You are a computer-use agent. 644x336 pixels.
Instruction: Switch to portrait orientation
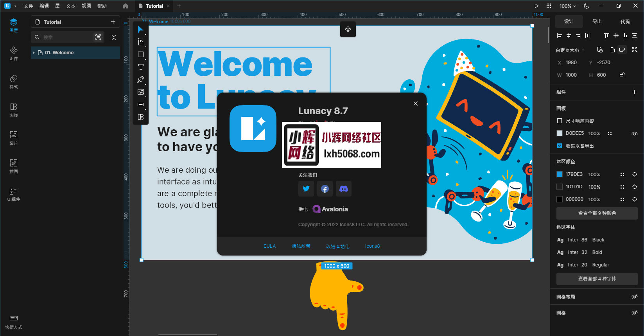(613, 50)
